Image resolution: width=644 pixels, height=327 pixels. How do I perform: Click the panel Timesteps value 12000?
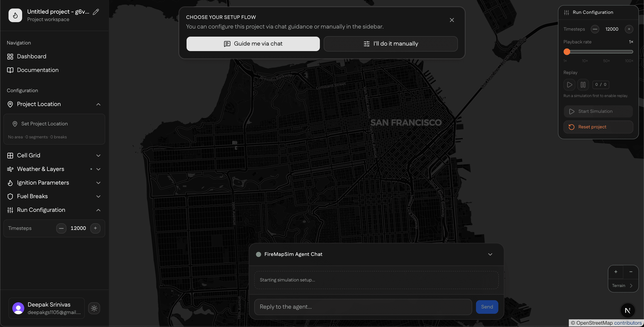(612, 29)
